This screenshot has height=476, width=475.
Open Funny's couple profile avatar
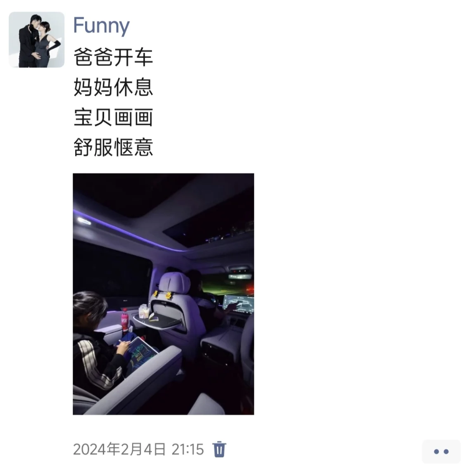coord(36,40)
